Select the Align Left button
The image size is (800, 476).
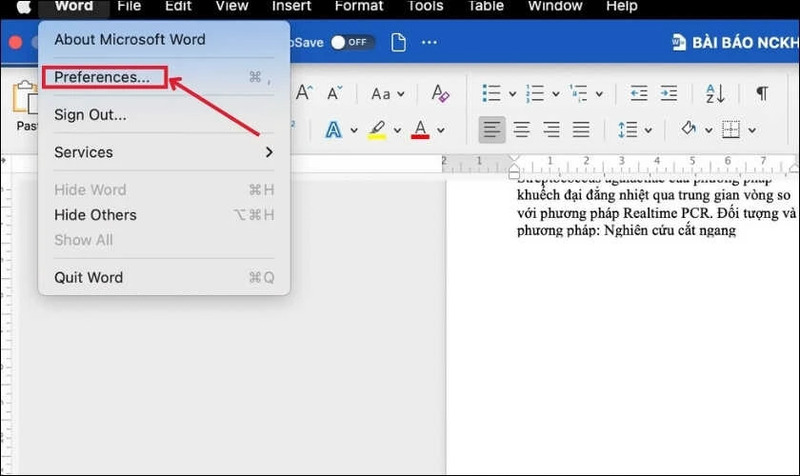pos(491,129)
